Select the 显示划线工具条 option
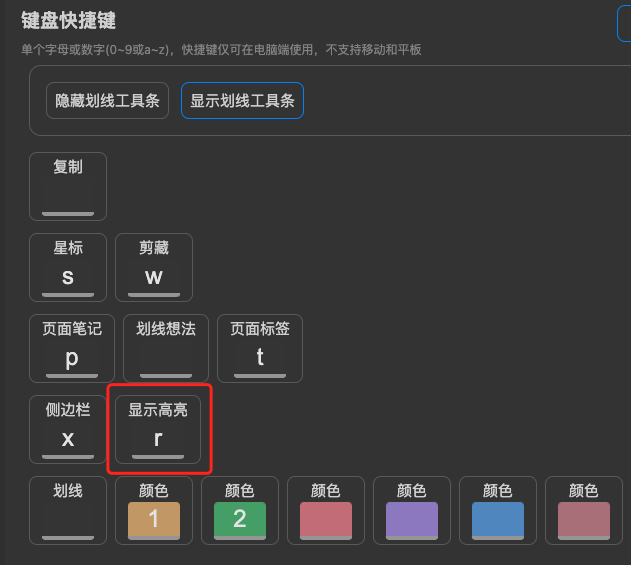 [242, 101]
